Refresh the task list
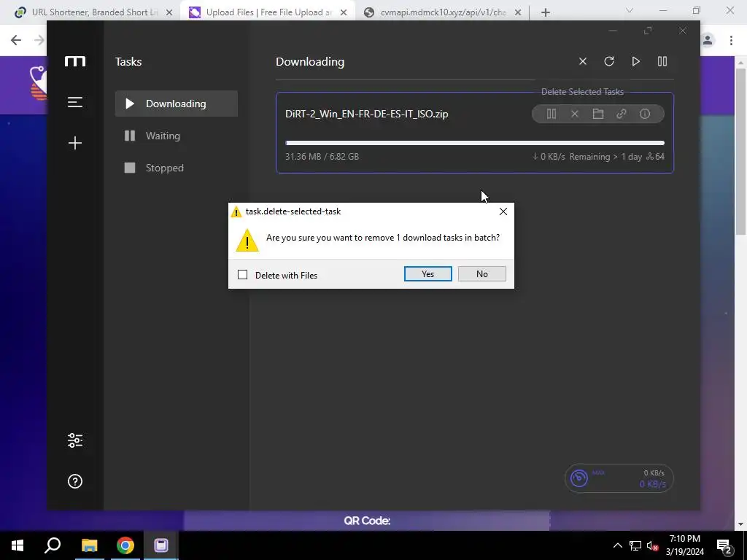The height and width of the screenshot is (560, 747). (x=609, y=61)
